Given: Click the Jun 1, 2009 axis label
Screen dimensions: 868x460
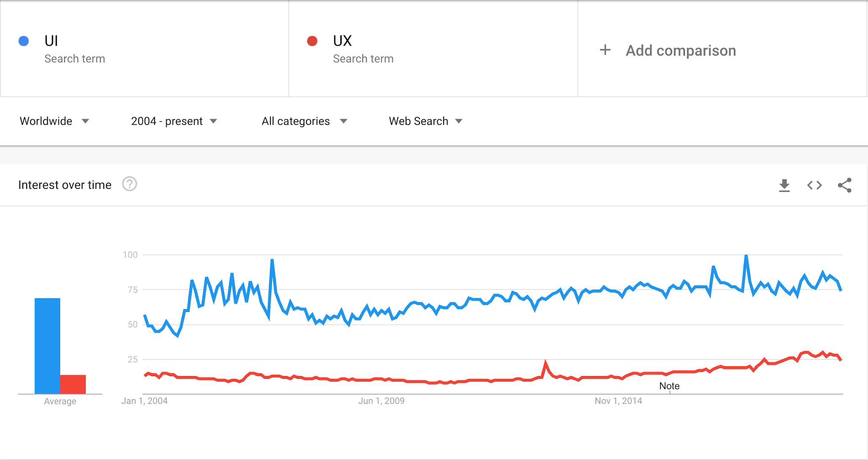Looking at the screenshot, I should pyautogui.click(x=381, y=401).
